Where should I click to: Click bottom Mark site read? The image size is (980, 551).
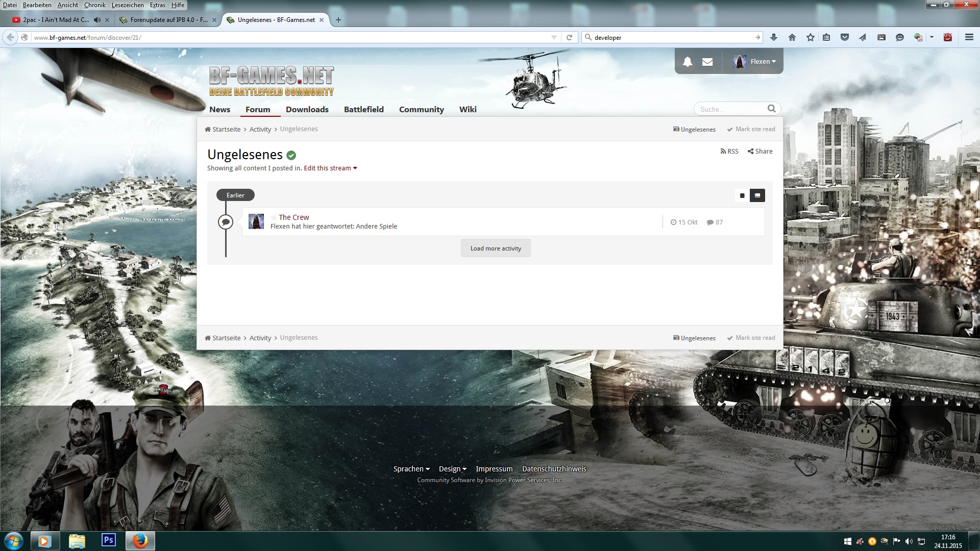[751, 338]
